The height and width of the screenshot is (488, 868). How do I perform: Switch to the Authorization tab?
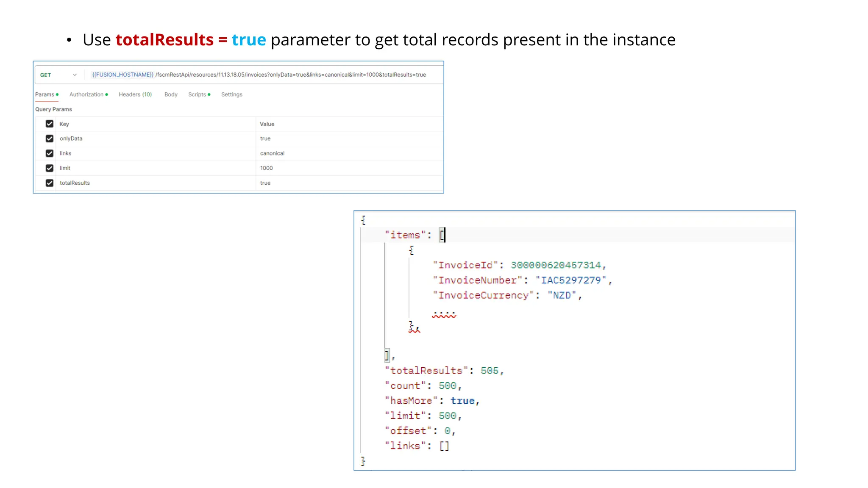click(x=89, y=94)
